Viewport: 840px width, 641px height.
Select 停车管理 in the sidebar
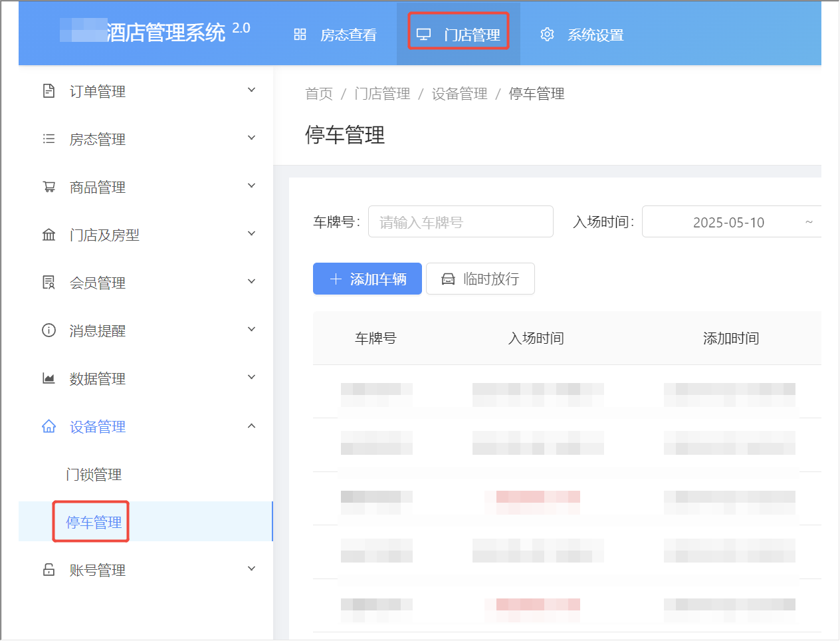click(146, 522)
